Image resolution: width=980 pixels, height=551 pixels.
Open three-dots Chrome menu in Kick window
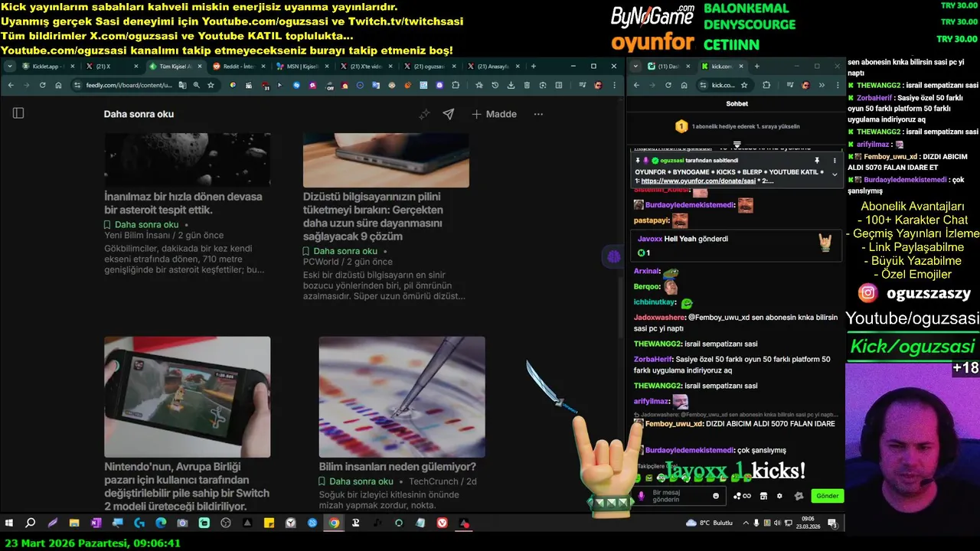click(x=836, y=85)
